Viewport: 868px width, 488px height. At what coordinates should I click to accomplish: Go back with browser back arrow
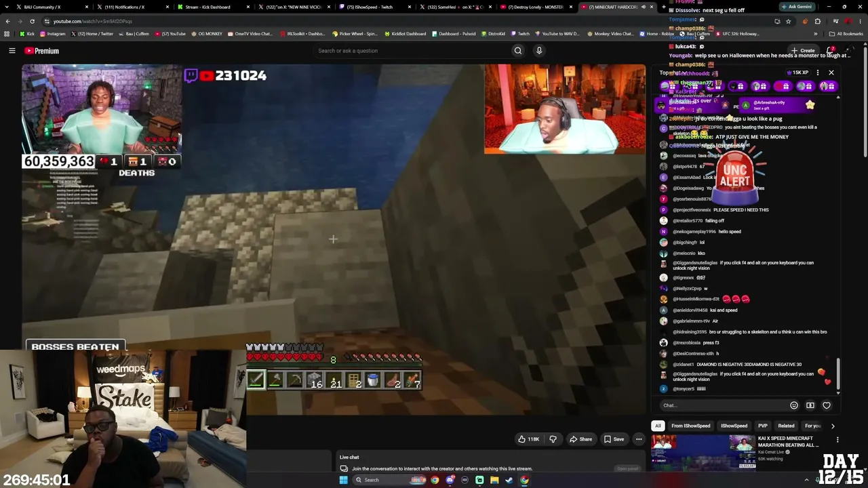tap(7, 21)
